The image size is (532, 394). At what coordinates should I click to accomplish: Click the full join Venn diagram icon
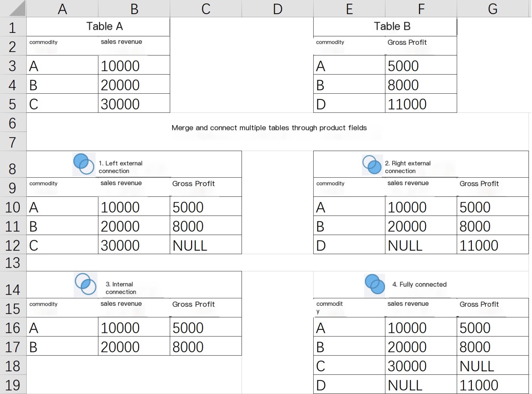[375, 284]
